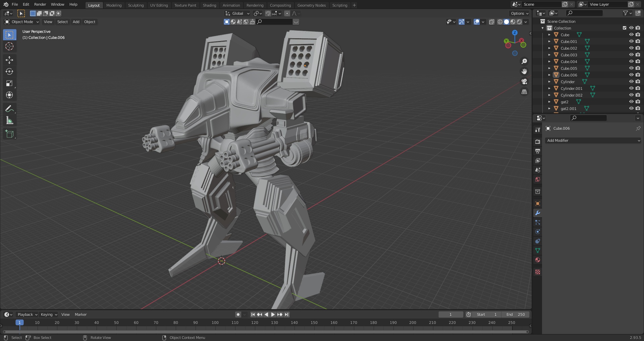Viewport: 644px width, 341px height.
Task: Choose the Annotate tool
Action: [x=9, y=109]
